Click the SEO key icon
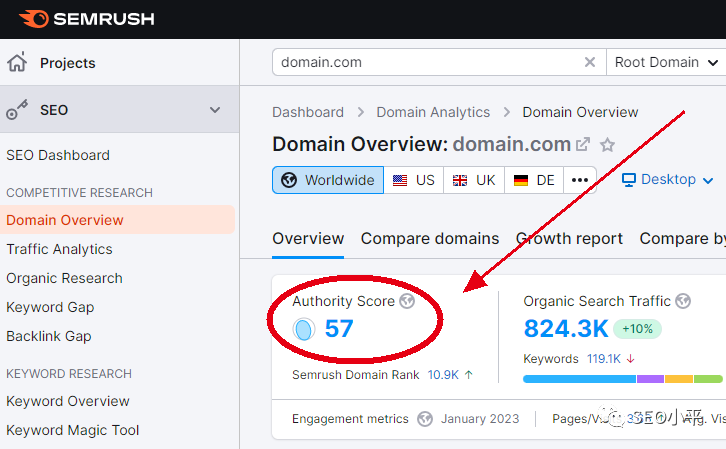Viewport: 726px width, 449px height. click(17, 110)
